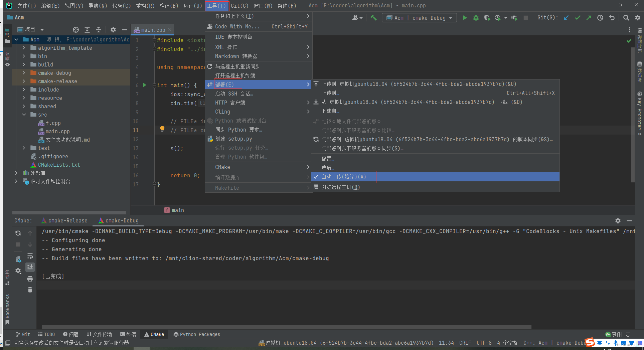
Task: Expand the include folder
Action: click(24, 90)
